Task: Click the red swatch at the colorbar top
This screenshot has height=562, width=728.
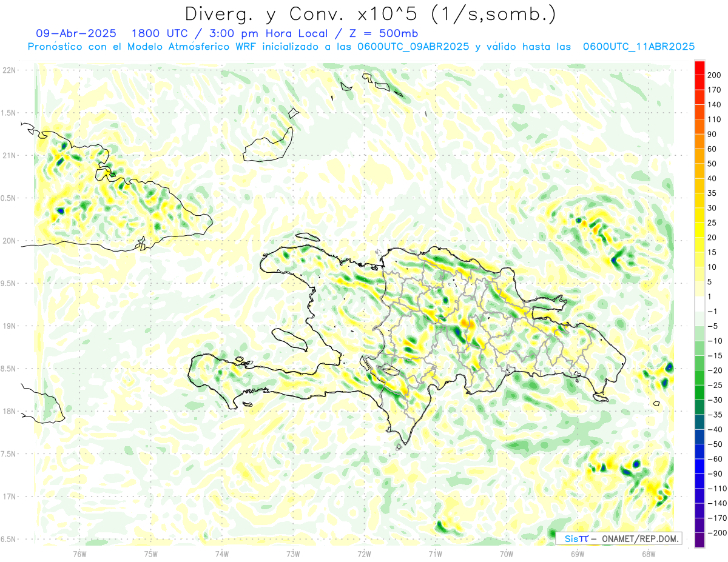Action: click(x=699, y=68)
